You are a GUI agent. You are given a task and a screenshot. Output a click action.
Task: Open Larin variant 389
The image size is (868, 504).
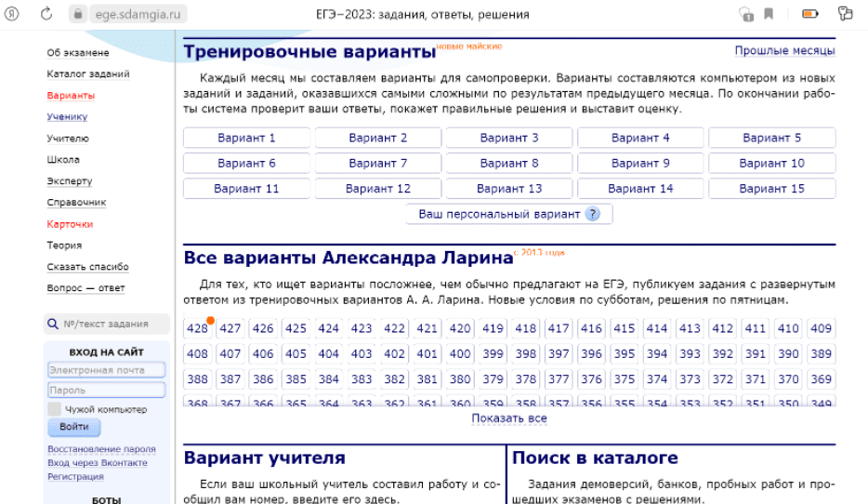click(821, 354)
